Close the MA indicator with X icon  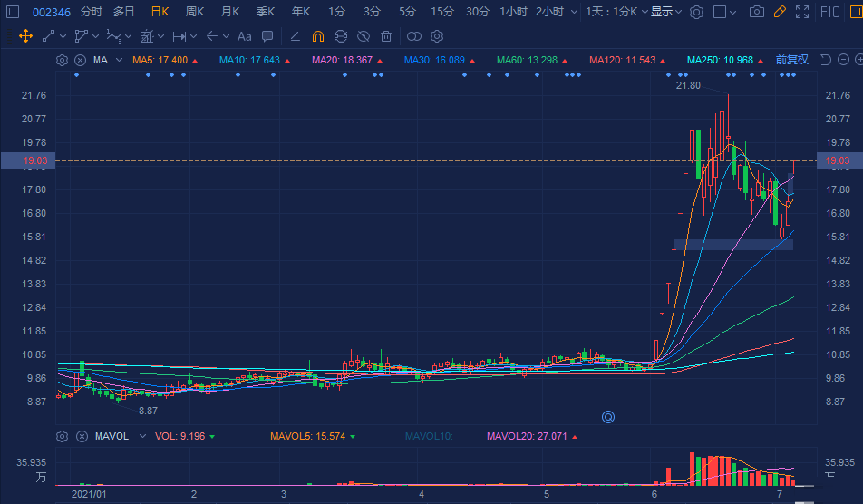(x=80, y=60)
